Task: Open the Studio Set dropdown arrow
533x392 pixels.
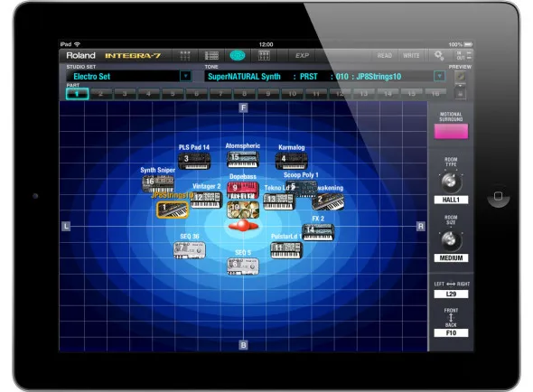Action: [185, 76]
